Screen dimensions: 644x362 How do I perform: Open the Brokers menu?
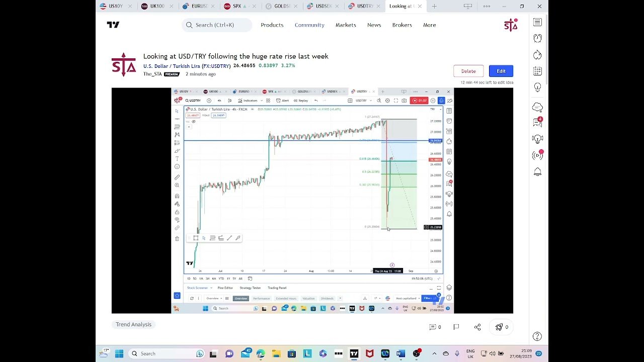pos(402,25)
